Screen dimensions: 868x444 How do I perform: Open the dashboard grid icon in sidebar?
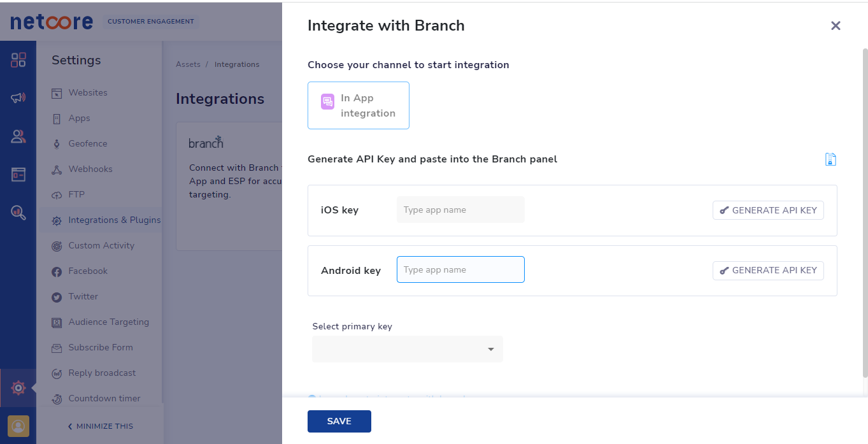[18, 60]
